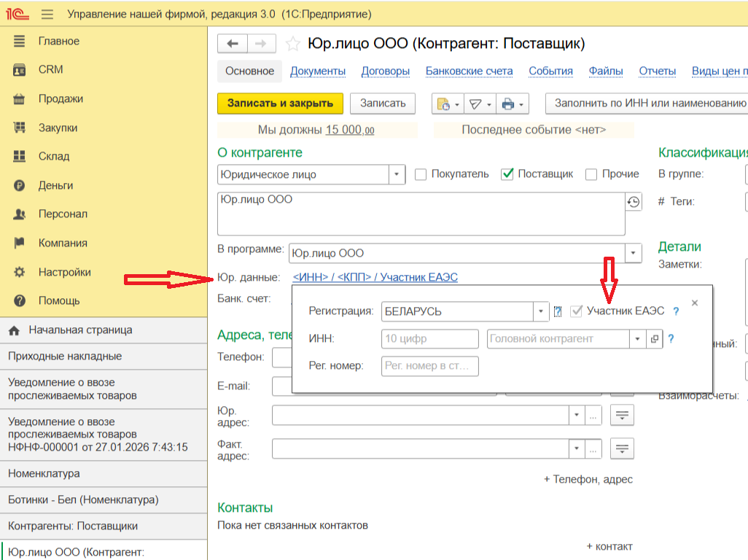Viewport: 748px width, 560px height.
Task: Open the Склад section
Action: coord(54,157)
